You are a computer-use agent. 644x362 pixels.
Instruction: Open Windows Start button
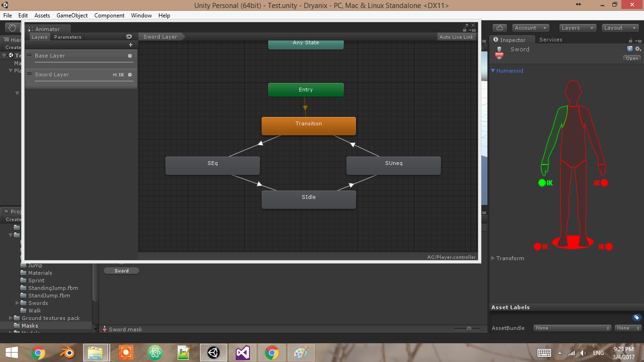pyautogui.click(x=11, y=352)
